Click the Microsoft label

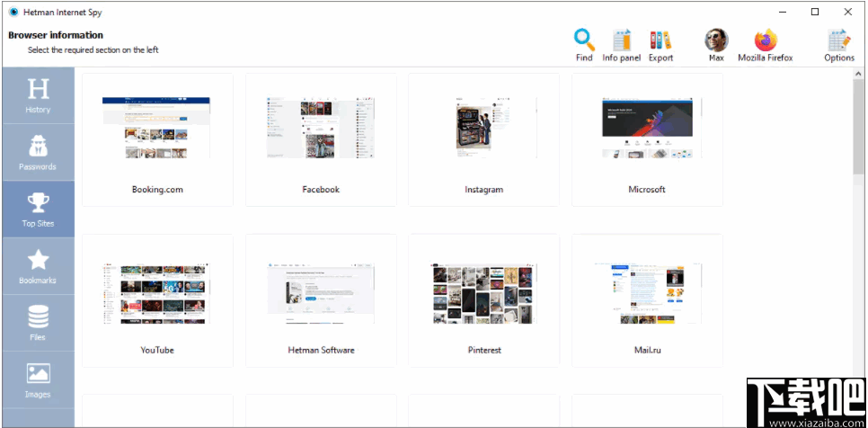(647, 190)
